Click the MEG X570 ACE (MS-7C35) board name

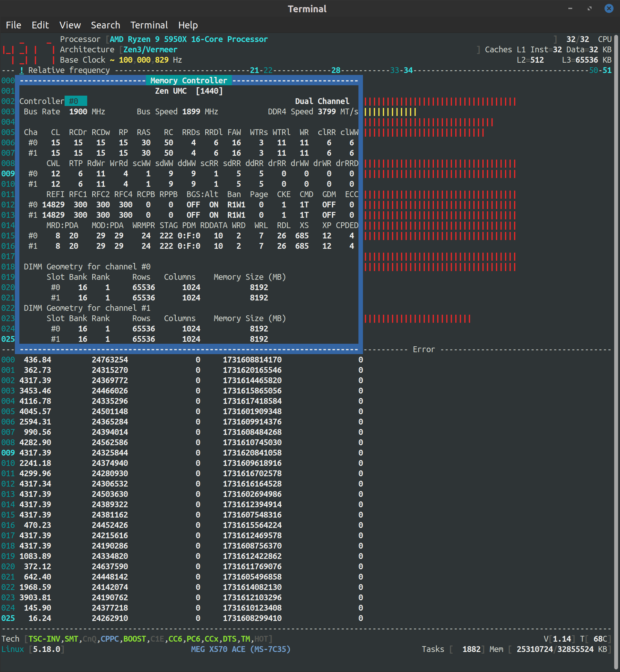pyautogui.click(x=241, y=649)
